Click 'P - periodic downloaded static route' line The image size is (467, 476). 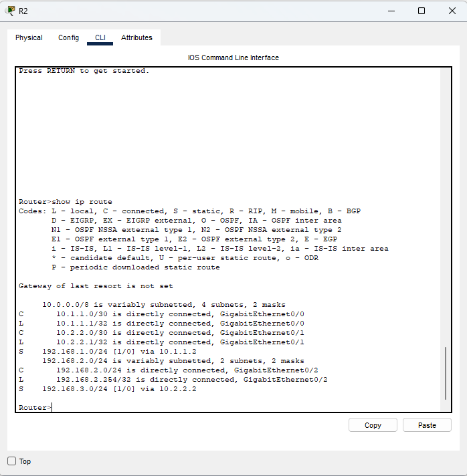click(x=136, y=267)
